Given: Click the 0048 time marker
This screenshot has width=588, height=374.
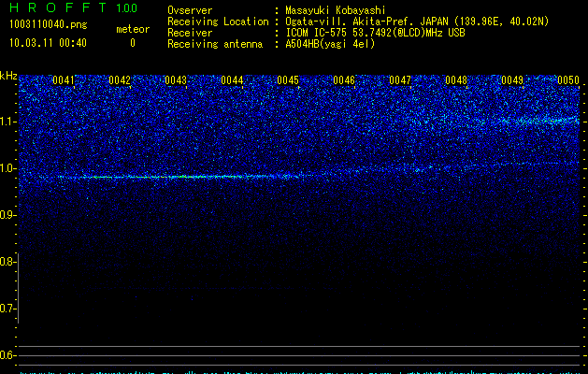Looking at the screenshot, I should 456,80.
